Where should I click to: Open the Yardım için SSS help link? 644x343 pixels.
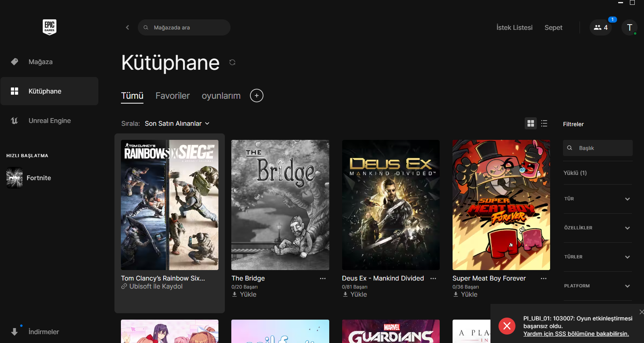click(x=576, y=334)
